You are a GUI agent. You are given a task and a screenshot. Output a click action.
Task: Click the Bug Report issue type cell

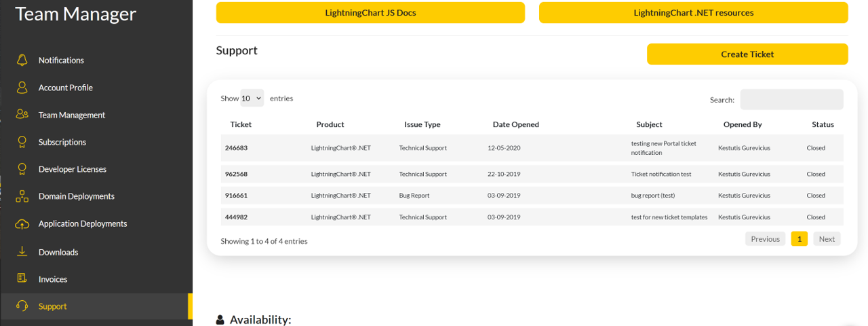(414, 196)
